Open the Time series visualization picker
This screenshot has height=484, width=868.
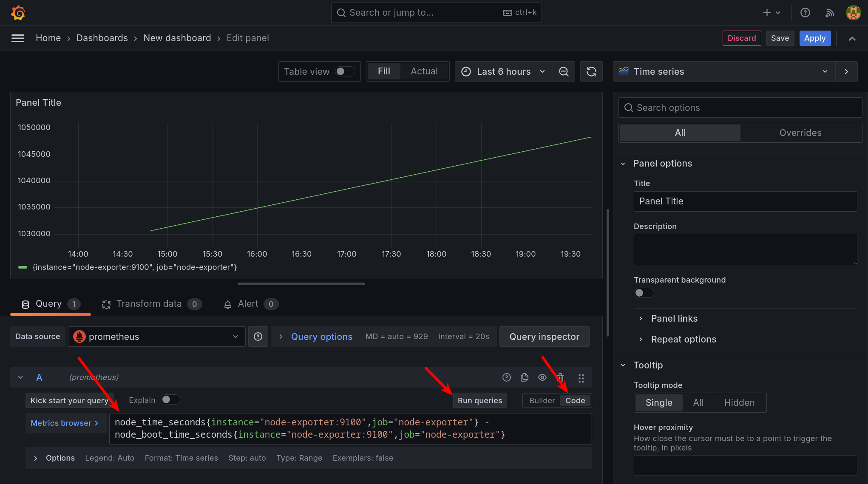724,71
